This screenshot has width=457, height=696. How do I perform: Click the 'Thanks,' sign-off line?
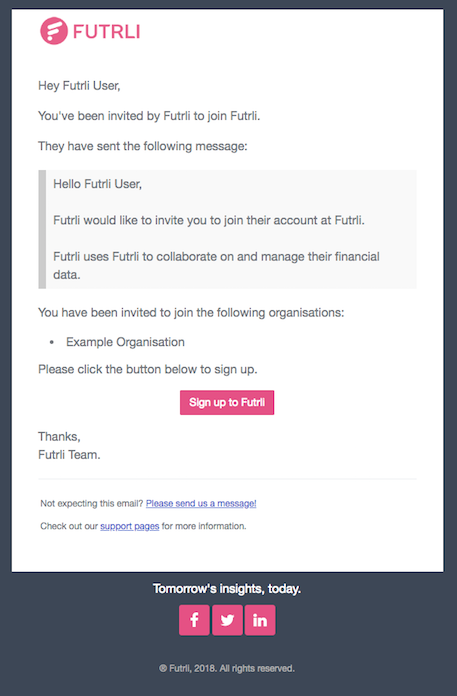(x=59, y=437)
